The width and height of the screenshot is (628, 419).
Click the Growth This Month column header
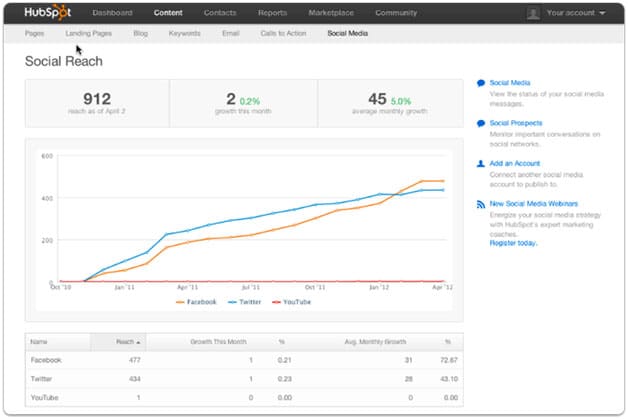tap(218, 342)
